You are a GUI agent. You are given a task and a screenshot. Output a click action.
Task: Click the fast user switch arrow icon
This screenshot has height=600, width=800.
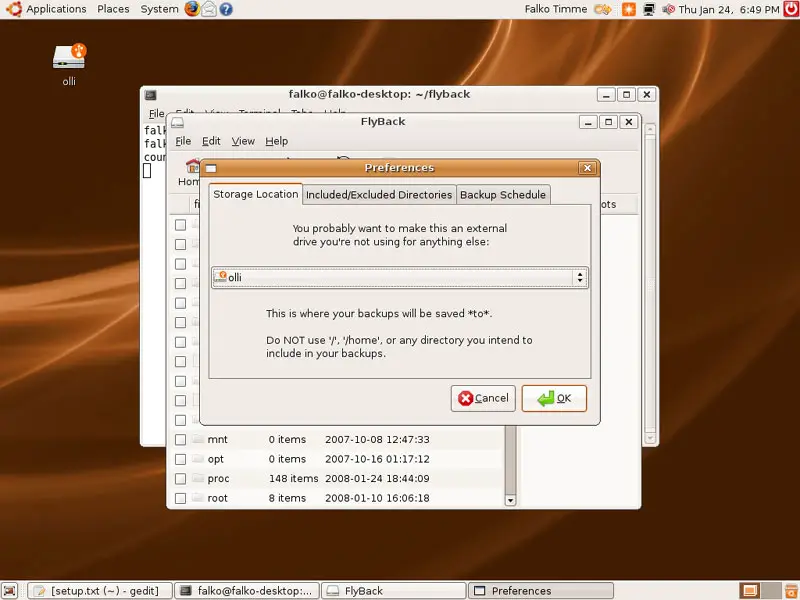(x=603, y=9)
